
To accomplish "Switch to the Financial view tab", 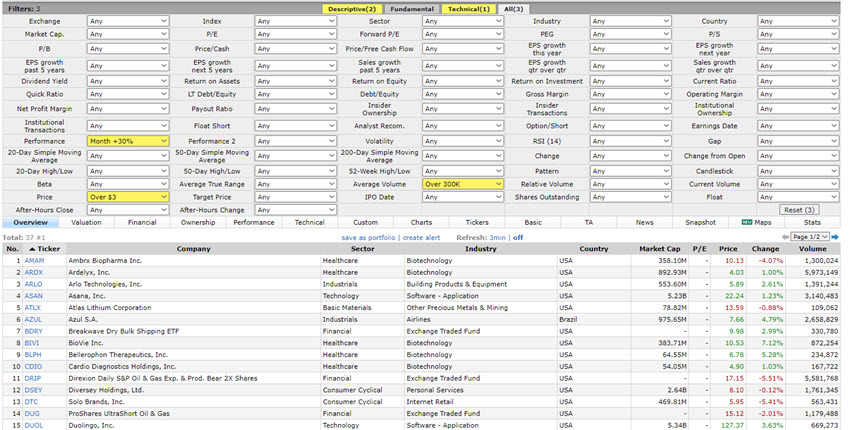I will point(142,222).
